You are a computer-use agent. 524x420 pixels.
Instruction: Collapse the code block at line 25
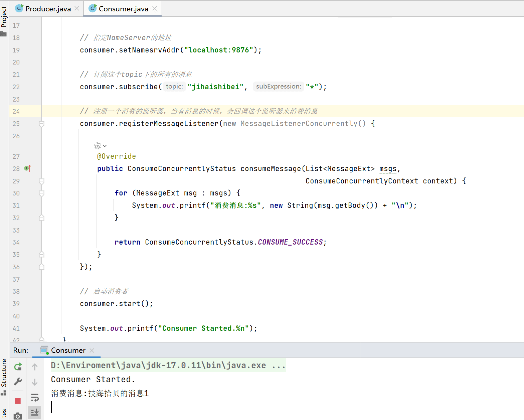pos(42,124)
